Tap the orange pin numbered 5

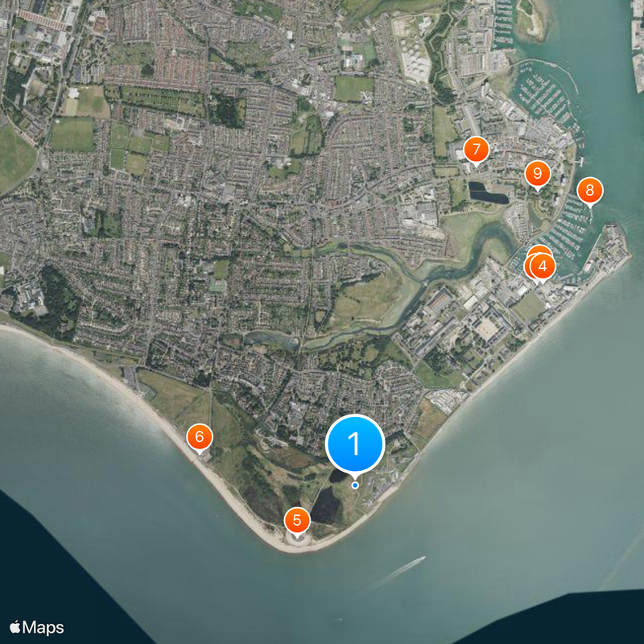point(297,521)
